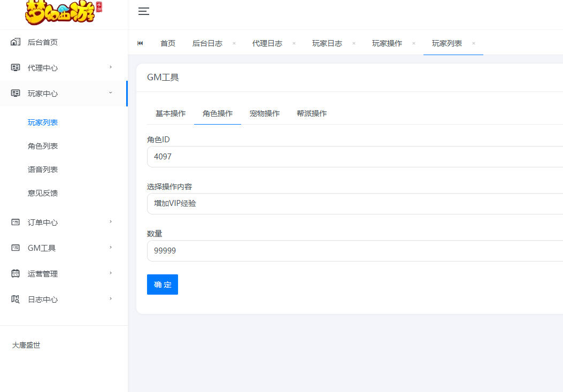Collapse the 玩家中心 submenu
This screenshot has height=392, width=563.
pos(112,93)
